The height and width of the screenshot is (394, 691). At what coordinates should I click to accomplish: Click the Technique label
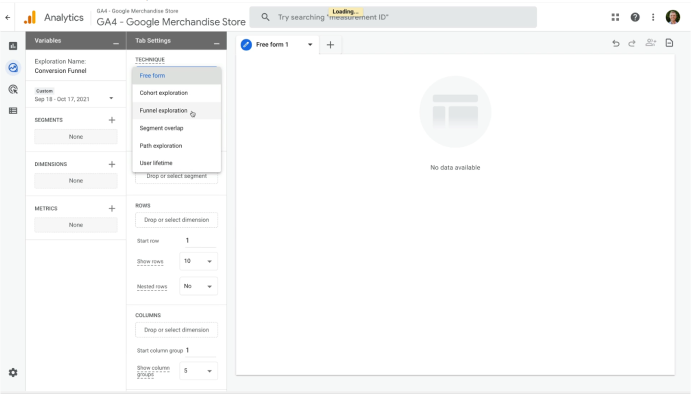(150, 59)
